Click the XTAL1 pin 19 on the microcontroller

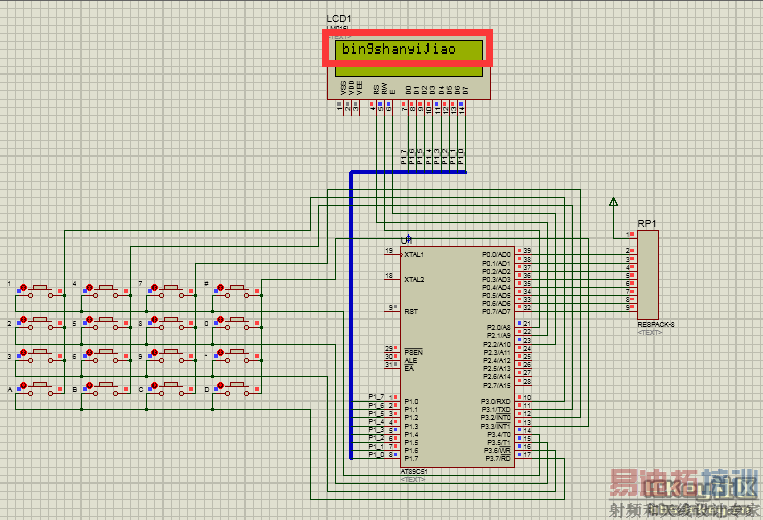[393, 254]
